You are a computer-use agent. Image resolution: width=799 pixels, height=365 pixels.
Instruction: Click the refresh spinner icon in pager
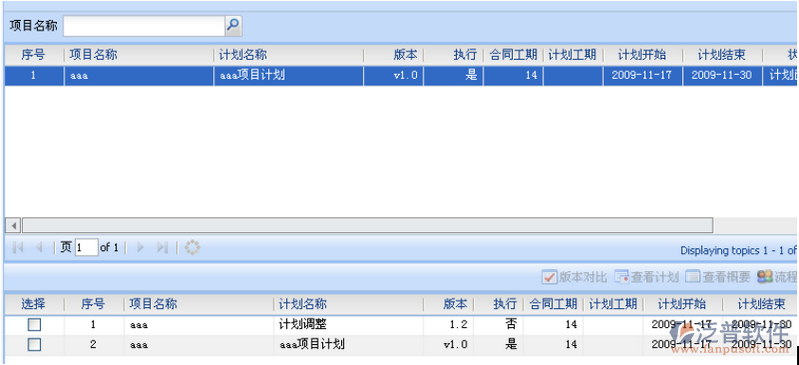pyautogui.click(x=192, y=248)
